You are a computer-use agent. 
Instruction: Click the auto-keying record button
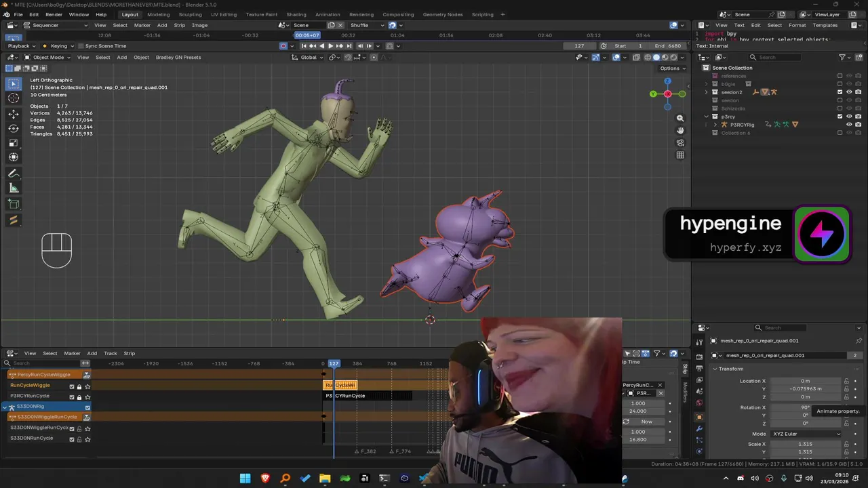pos(283,46)
